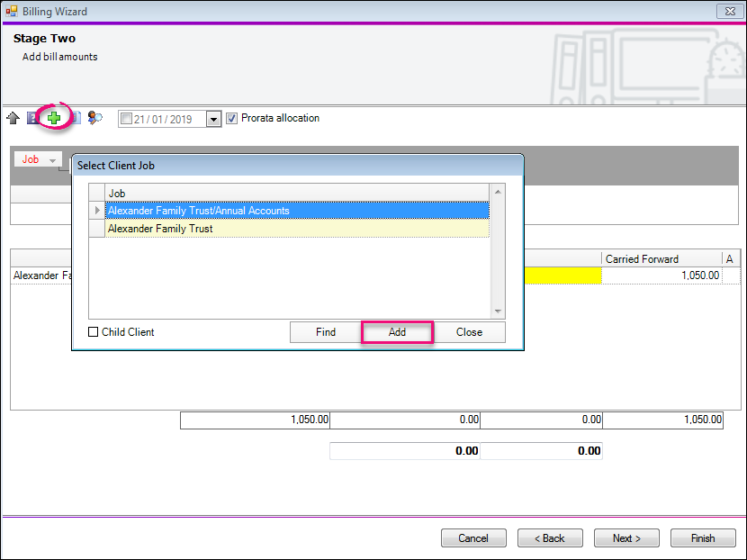Viewport: 747px width, 560px height.
Task: Click the find client person icon
Action: [94, 118]
